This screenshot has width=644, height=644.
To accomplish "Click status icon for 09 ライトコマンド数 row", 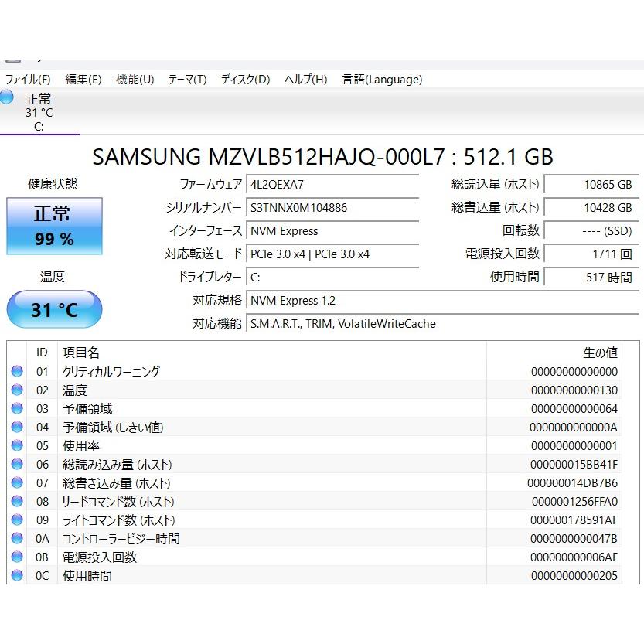I will point(17,520).
